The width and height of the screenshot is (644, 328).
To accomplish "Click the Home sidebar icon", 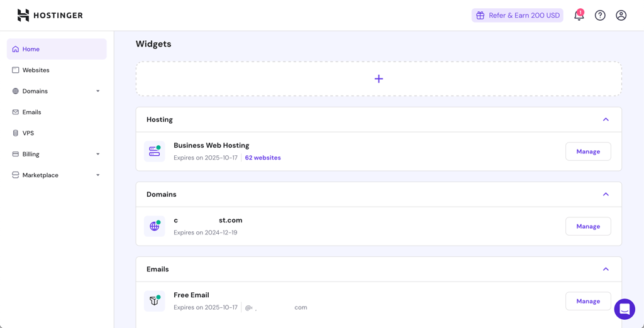I will point(16,49).
